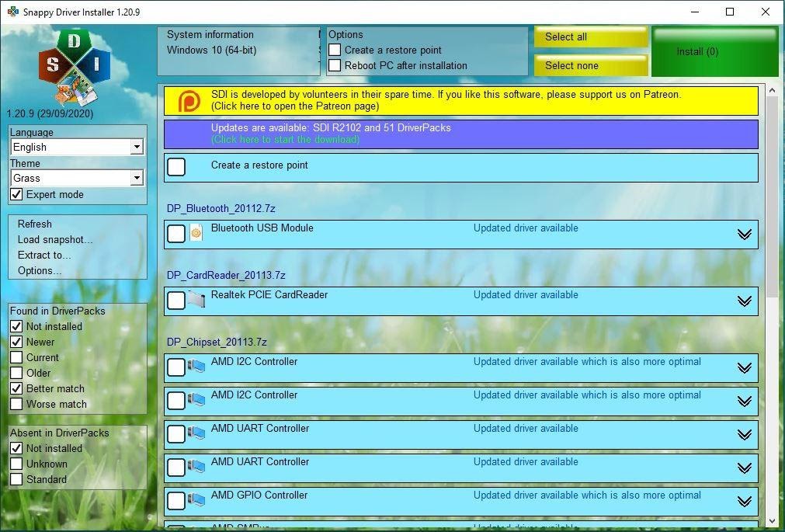This screenshot has height=532, width=785.
Task: Click the upper AMD I2C Controller device icon
Action: tap(196, 367)
